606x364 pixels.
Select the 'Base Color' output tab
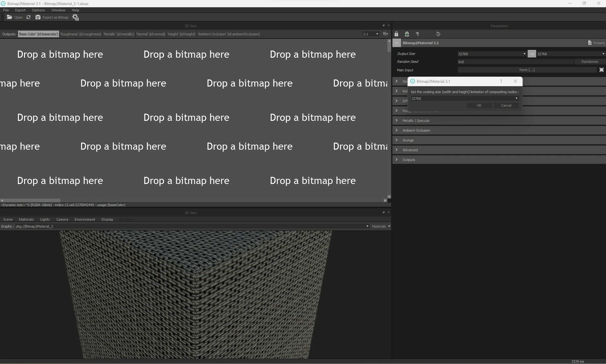[x=38, y=34]
